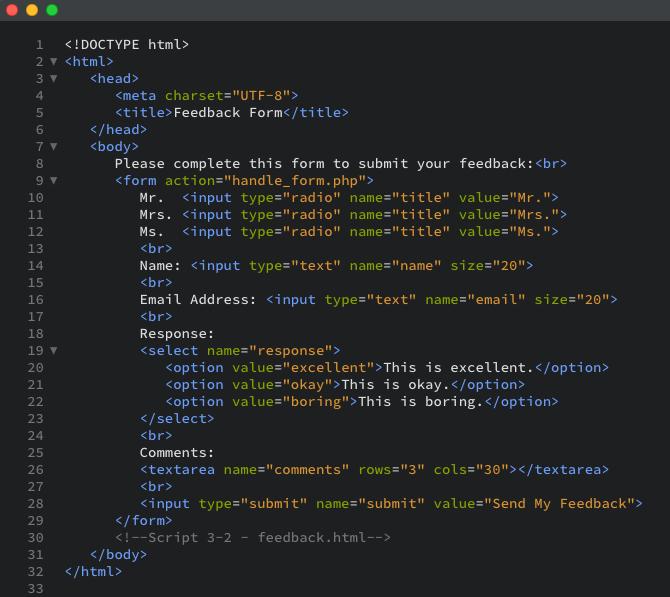
Task: Click the closing </body> tag
Action: coord(118,555)
